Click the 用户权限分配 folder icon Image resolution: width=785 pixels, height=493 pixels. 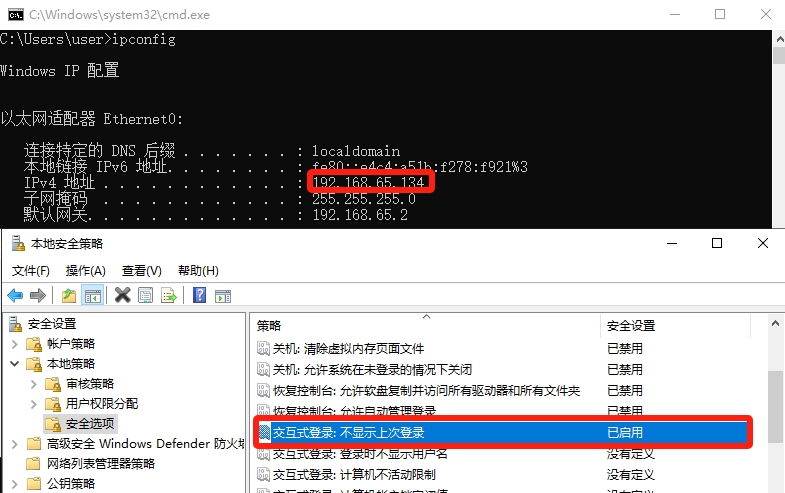53,404
